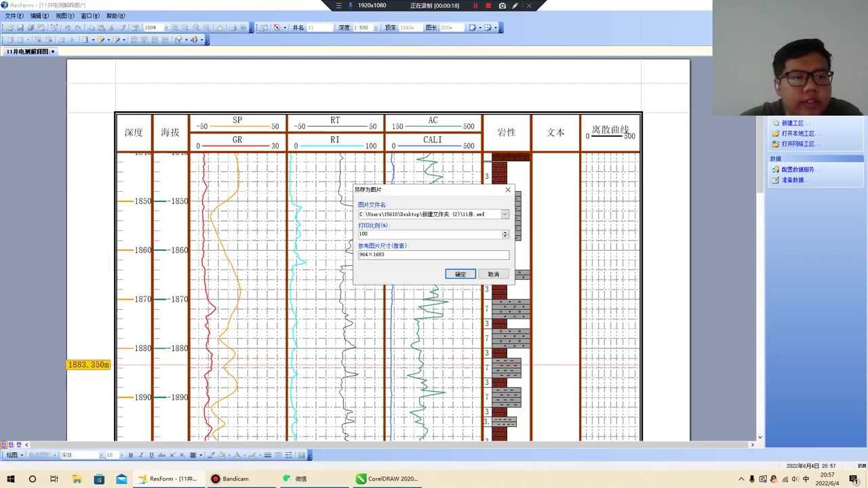Open the 宋体 font name dropdown
This screenshot has width=868, height=488.
101,455
